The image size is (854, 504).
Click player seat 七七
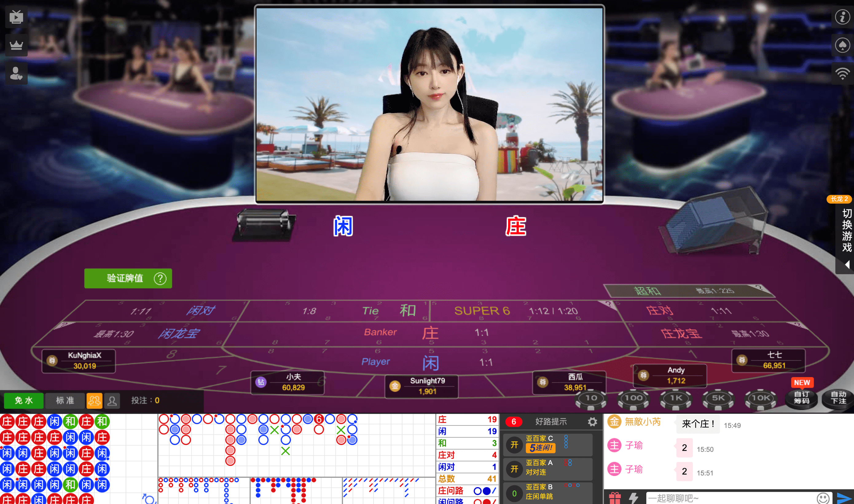point(768,360)
